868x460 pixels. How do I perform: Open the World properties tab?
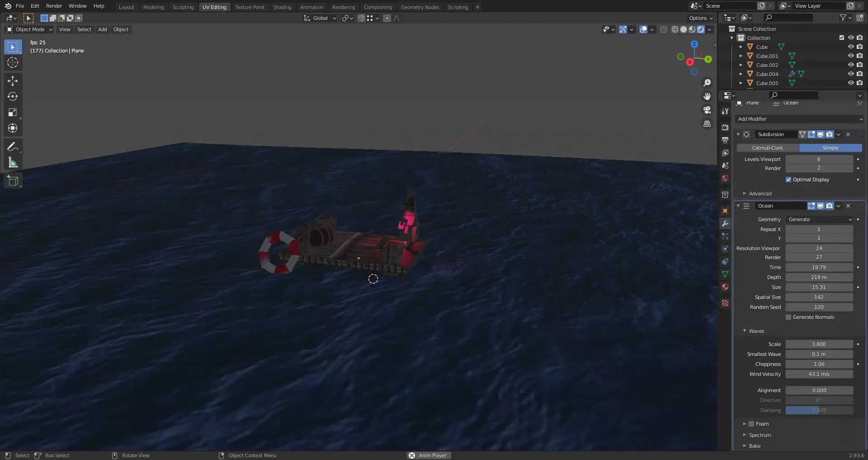coord(725,178)
